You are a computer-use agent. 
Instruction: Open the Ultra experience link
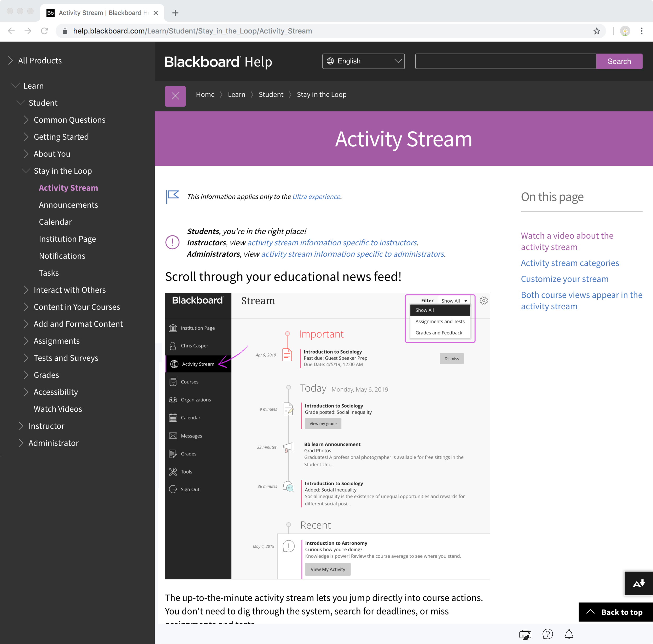point(316,197)
